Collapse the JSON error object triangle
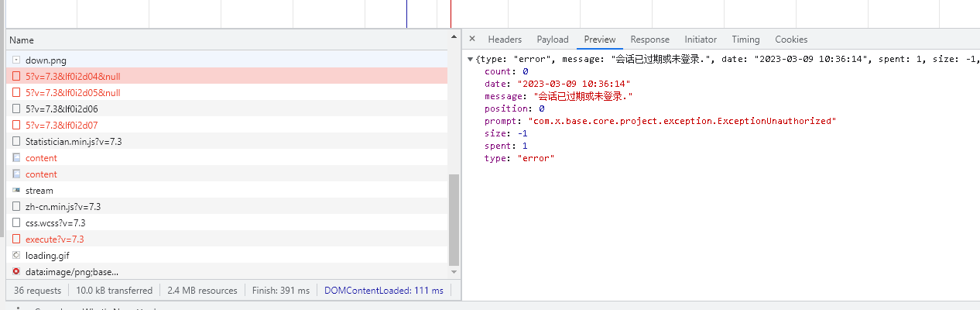Viewport: 980px width, 310px height. (470, 59)
